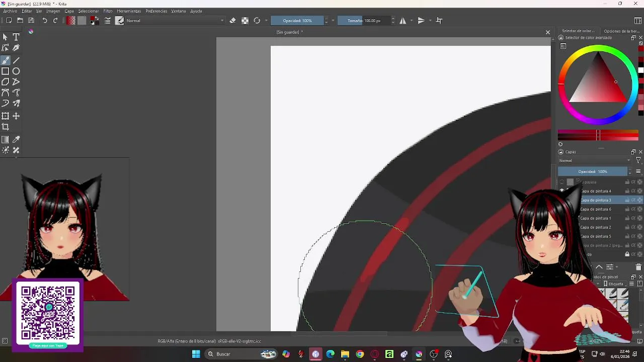Open the brush preset chooser
This screenshot has width=644, height=362.
pyautogui.click(x=120, y=21)
